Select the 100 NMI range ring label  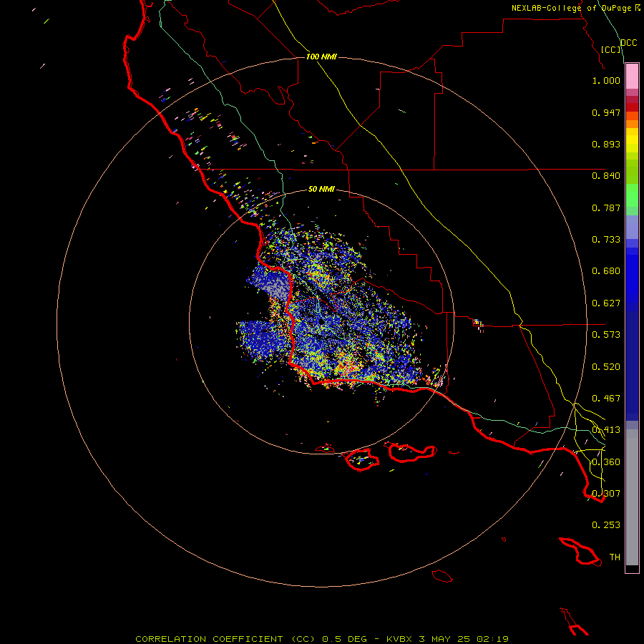pos(321,57)
